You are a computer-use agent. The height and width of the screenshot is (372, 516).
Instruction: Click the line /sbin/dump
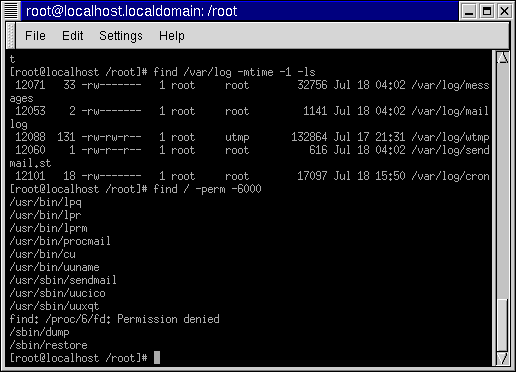pos(39,332)
